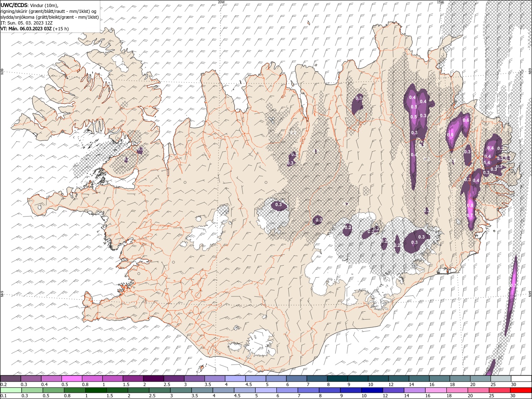Click the 2.5 swatch in the upper legend row
The height and width of the screenshot is (399, 532).
click(x=173, y=379)
